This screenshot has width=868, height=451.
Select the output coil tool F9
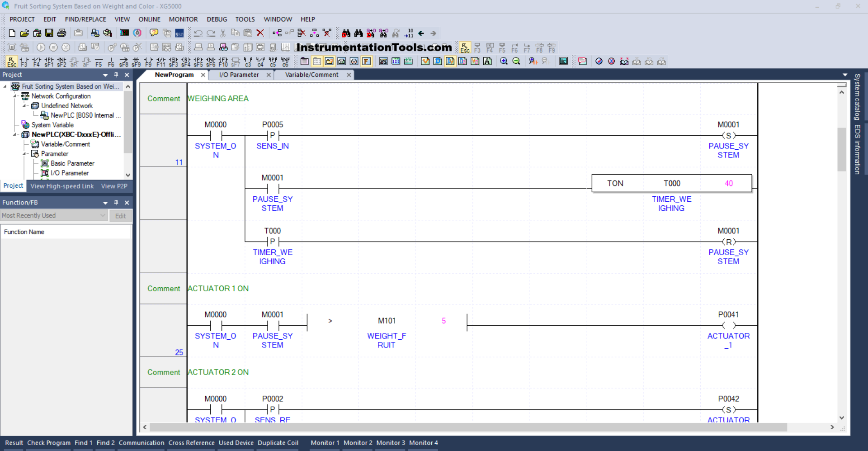pyautogui.click(x=148, y=61)
